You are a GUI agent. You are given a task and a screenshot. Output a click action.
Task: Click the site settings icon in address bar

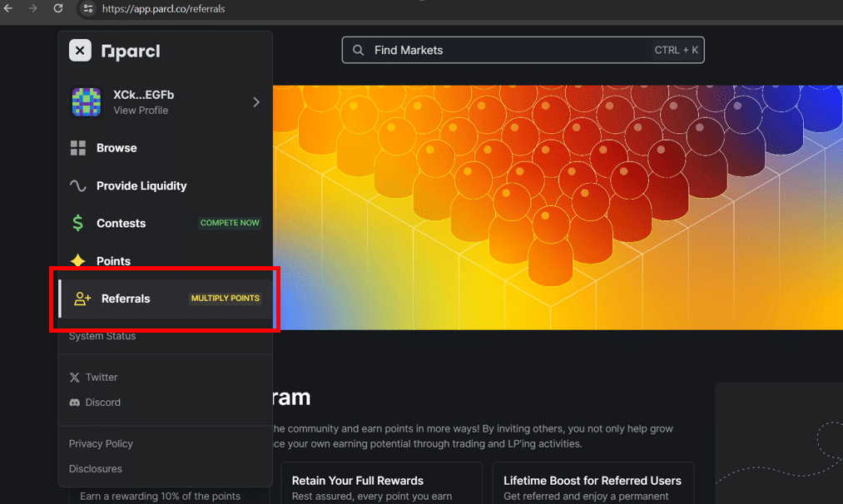tap(88, 8)
